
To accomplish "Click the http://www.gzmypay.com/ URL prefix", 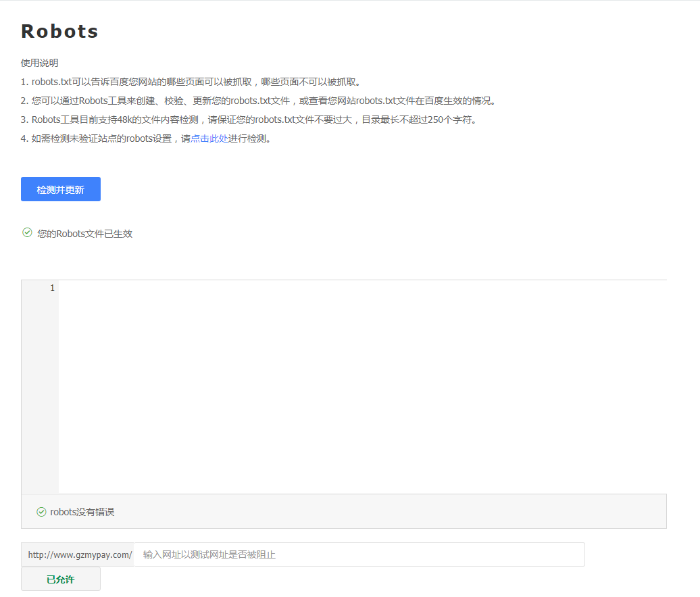I will coord(79,554).
